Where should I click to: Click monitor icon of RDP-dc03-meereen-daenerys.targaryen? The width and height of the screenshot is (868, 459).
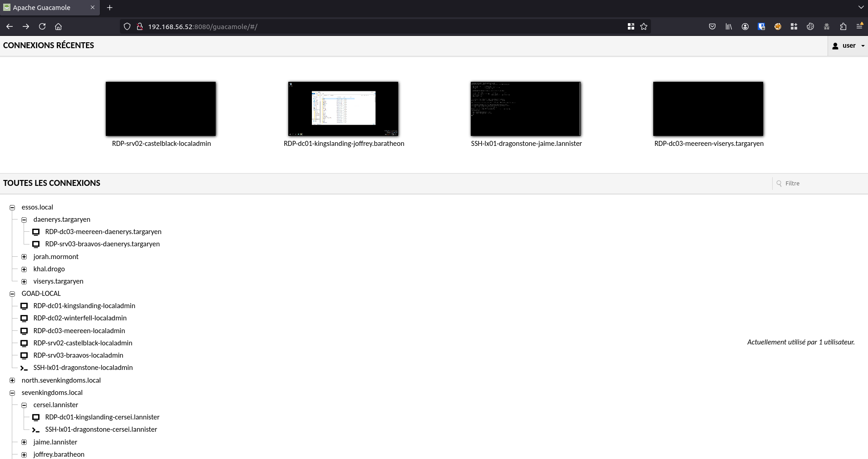36,232
